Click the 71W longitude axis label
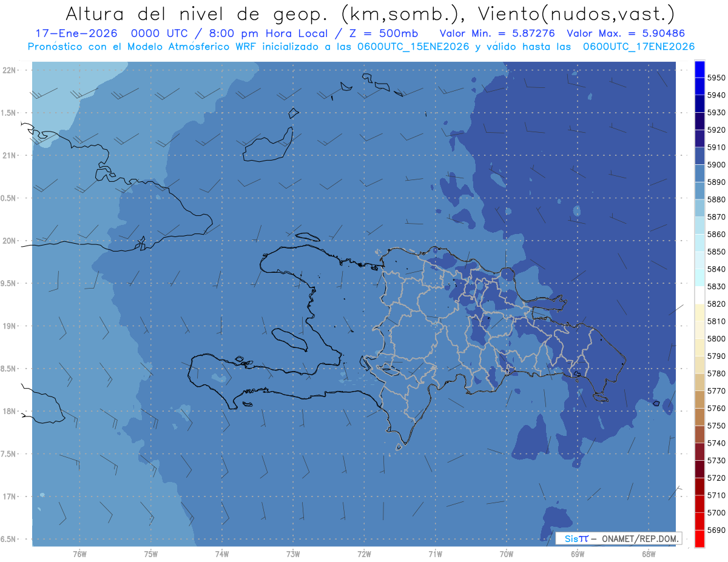This screenshot has width=728, height=562. pos(435,554)
